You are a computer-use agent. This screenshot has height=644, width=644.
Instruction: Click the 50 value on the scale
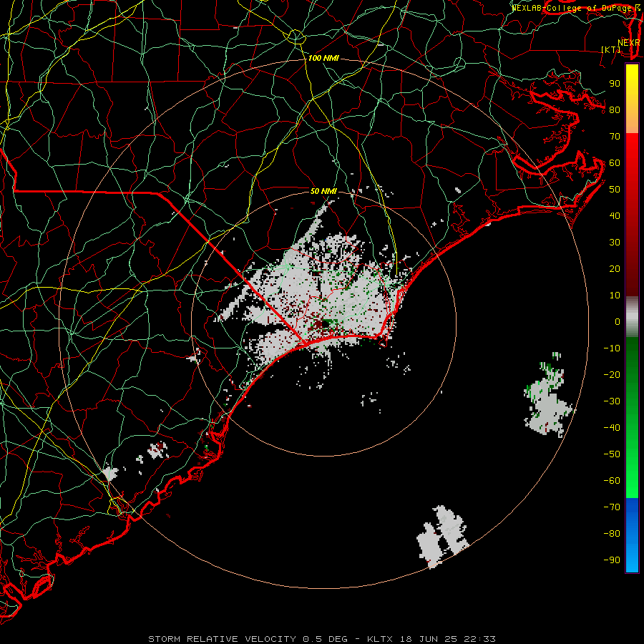615,190
